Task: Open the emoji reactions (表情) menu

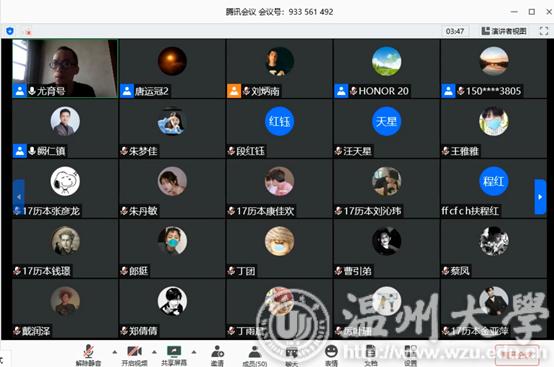Action: point(331,355)
